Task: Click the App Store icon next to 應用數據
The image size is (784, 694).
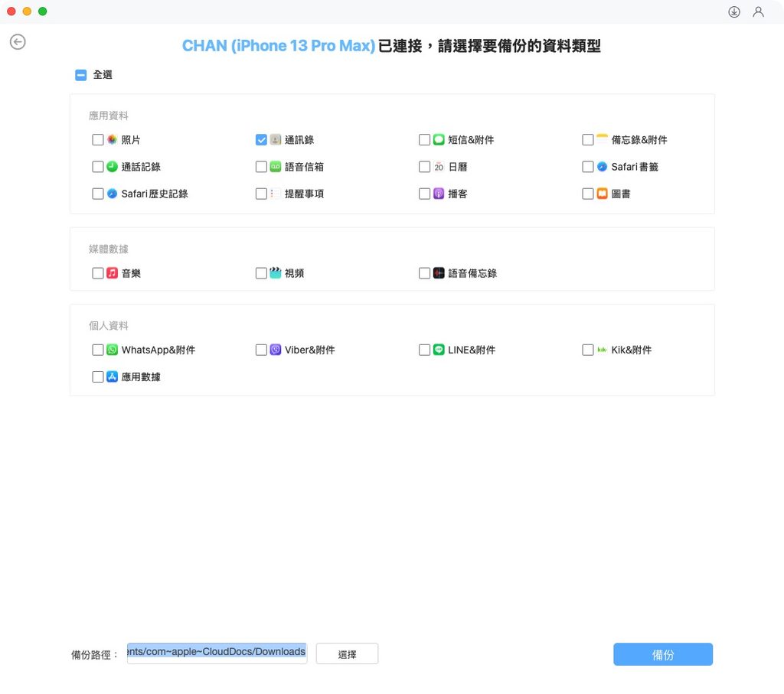Action: pos(113,376)
